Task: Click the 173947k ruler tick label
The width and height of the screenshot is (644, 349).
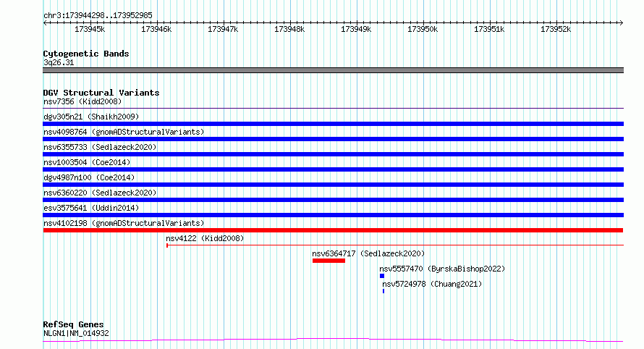Action: coord(223,29)
